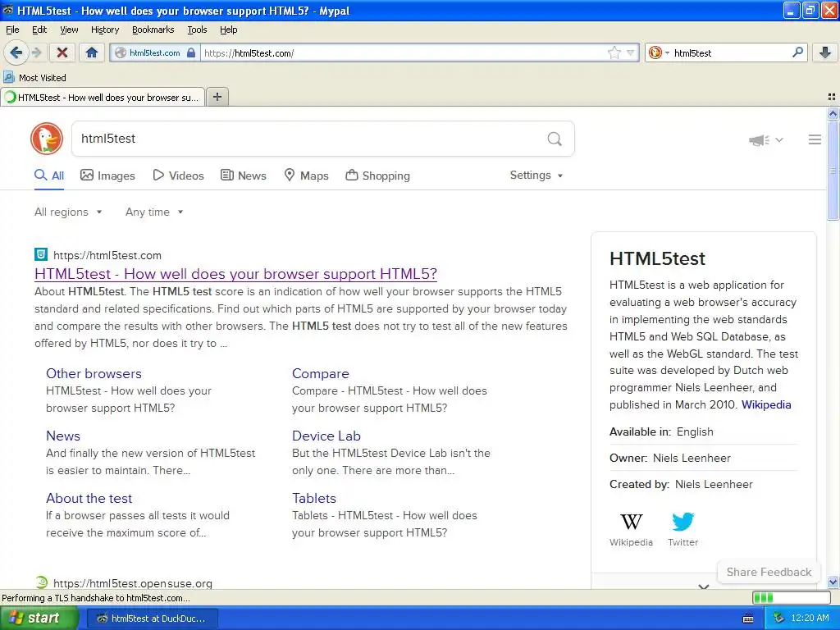The image size is (840, 630).
Task: Click the search magnifier in the DuckDuckGo box
Action: (x=555, y=139)
